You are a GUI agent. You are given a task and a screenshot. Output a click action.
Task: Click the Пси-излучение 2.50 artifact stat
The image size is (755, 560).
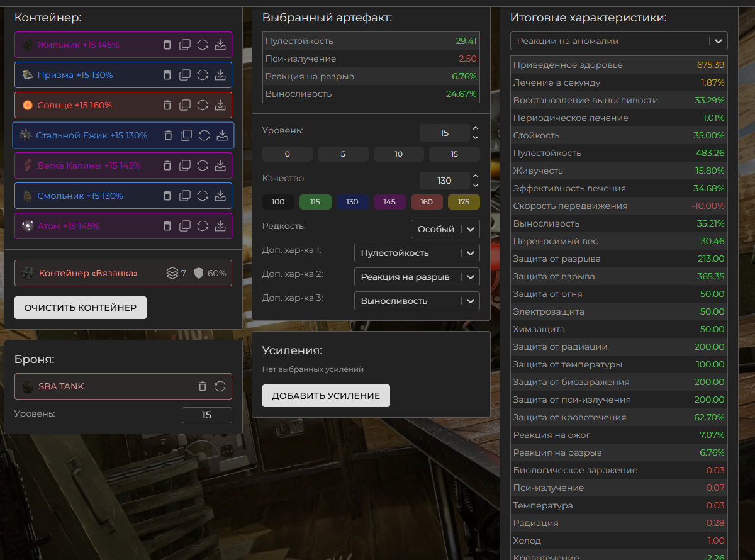[x=371, y=59]
